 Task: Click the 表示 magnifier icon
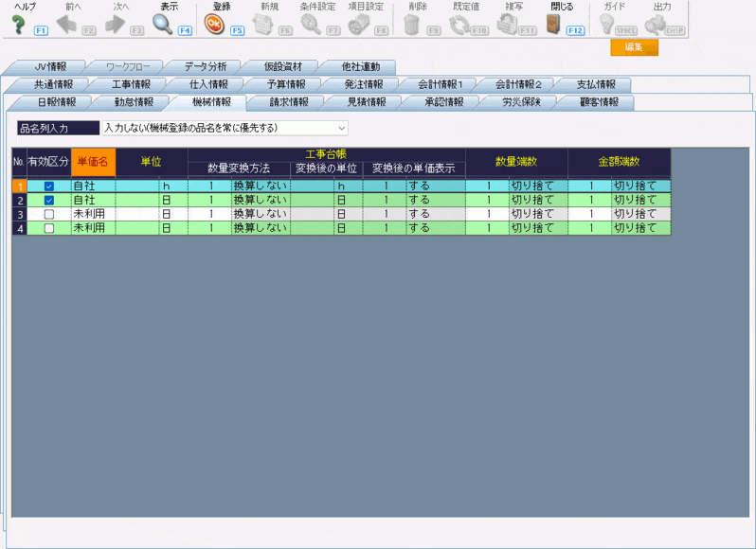(163, 26)
